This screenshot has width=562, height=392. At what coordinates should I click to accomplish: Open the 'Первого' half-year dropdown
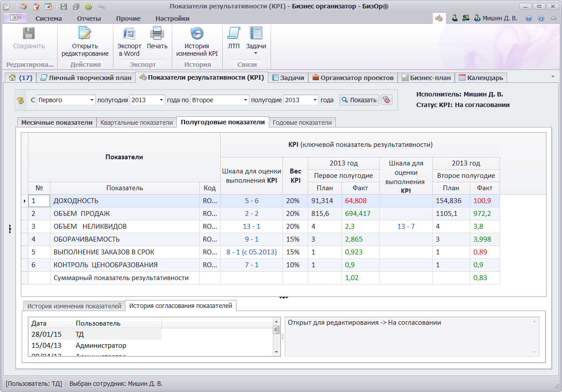point(92,100)
